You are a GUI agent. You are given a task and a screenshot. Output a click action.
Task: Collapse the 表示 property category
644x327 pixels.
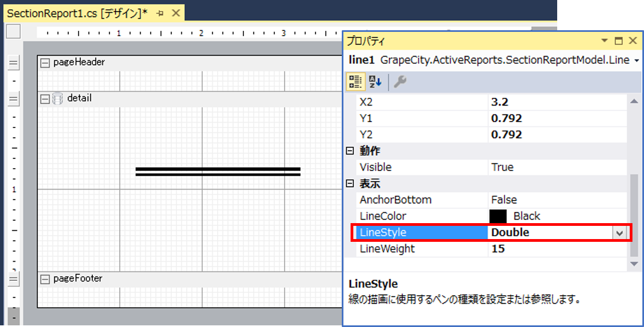(x=350, y=184)
